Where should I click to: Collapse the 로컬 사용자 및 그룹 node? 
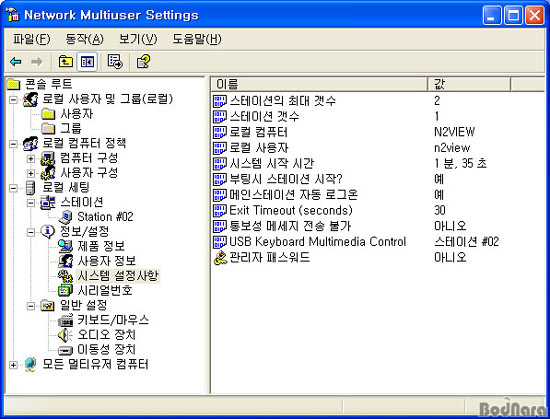[13, 100]
